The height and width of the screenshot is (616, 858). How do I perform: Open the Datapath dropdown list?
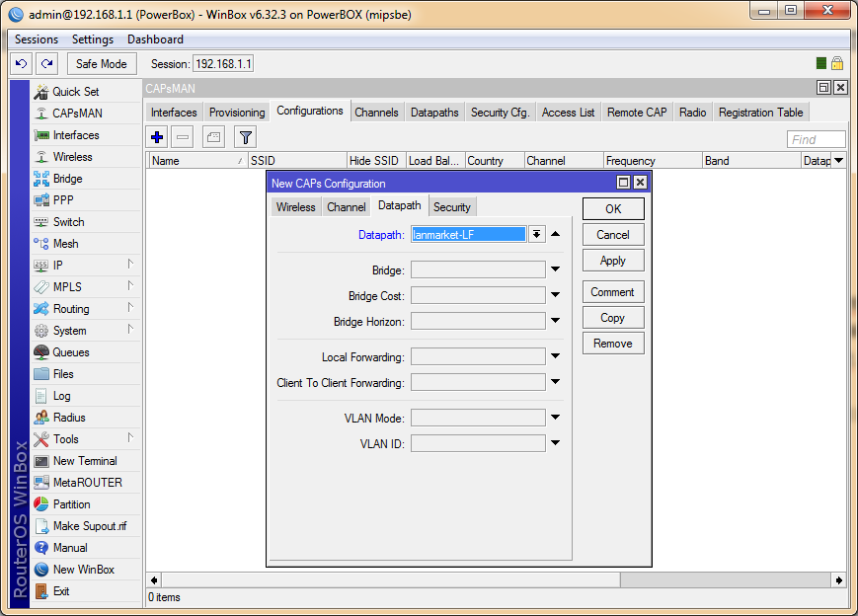click(x=536, y=234)
